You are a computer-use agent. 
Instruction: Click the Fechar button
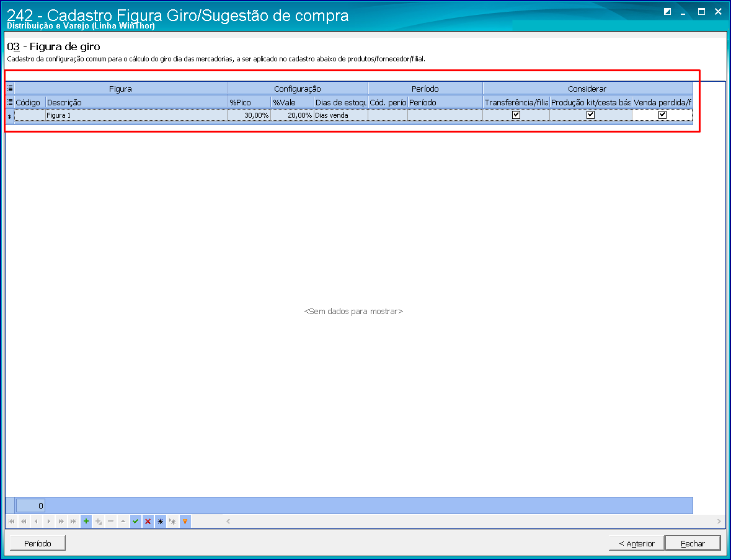[x=693, y=543]
